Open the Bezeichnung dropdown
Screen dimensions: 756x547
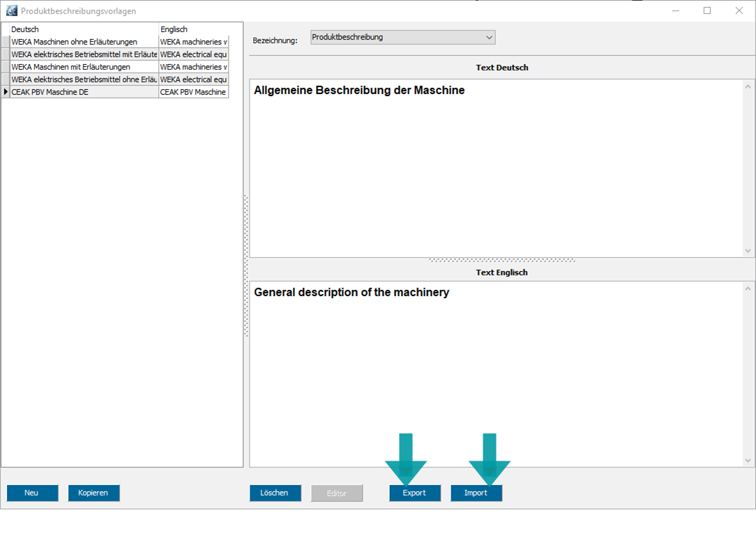tap(402, 38)
